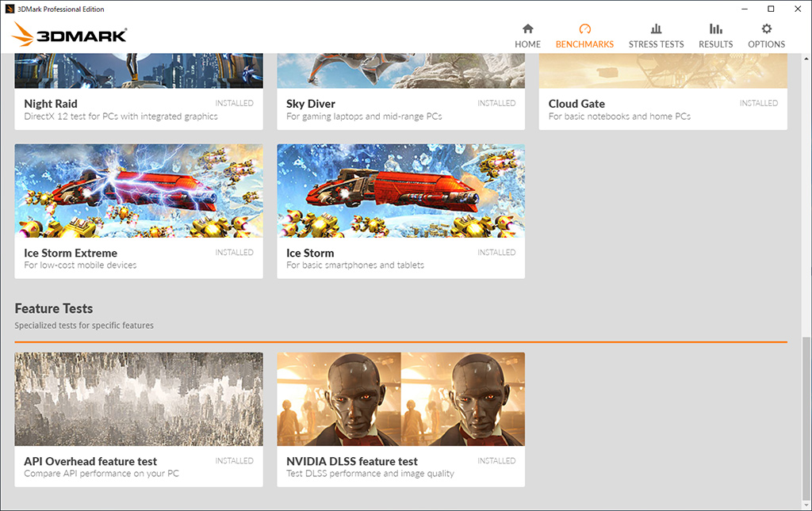Viewport: 812px width, 511px height.
Task: Go to STRESS TESTS tab label
Action: [656, 44]
